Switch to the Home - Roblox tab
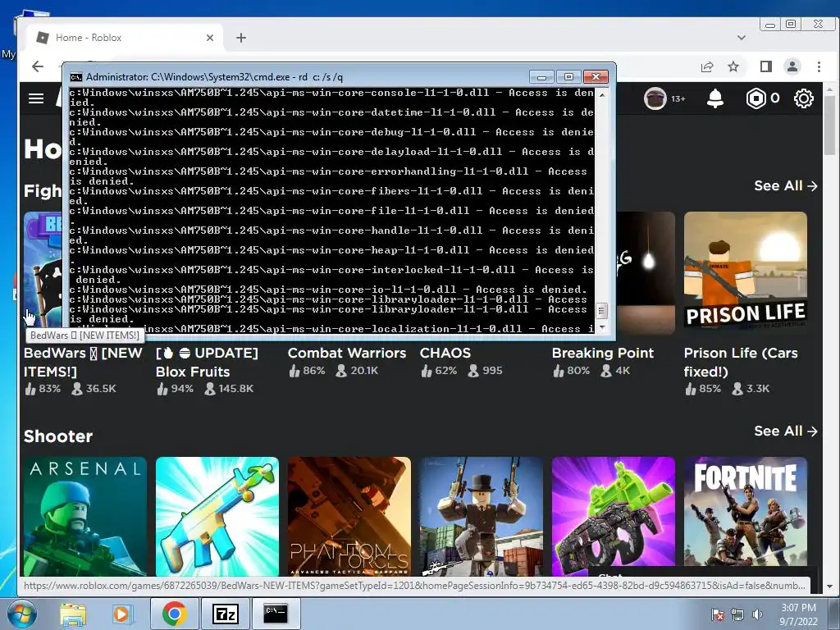The width and height of the screenshot is (840, 630). (125, 38)
